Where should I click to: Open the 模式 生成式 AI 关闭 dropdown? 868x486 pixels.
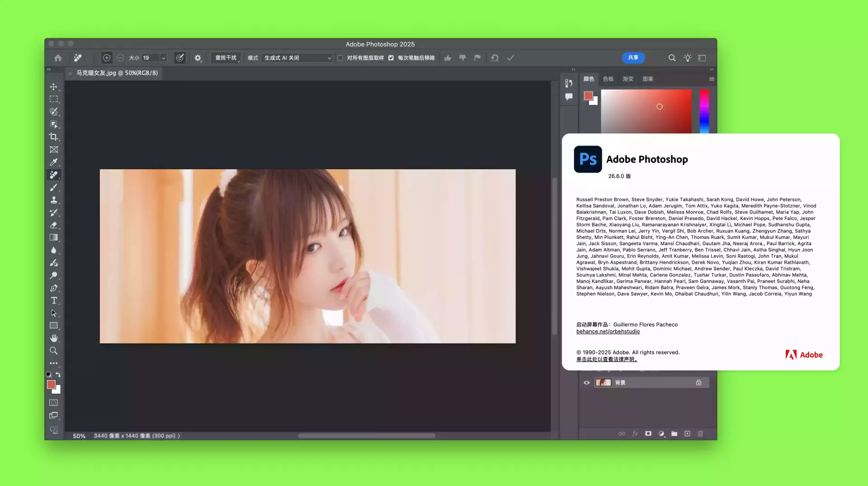pyautogui.click(x=297, y=58)
